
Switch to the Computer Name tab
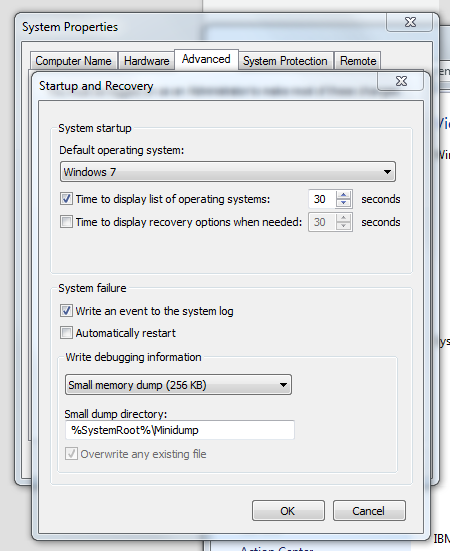click(x=73, y=61)
